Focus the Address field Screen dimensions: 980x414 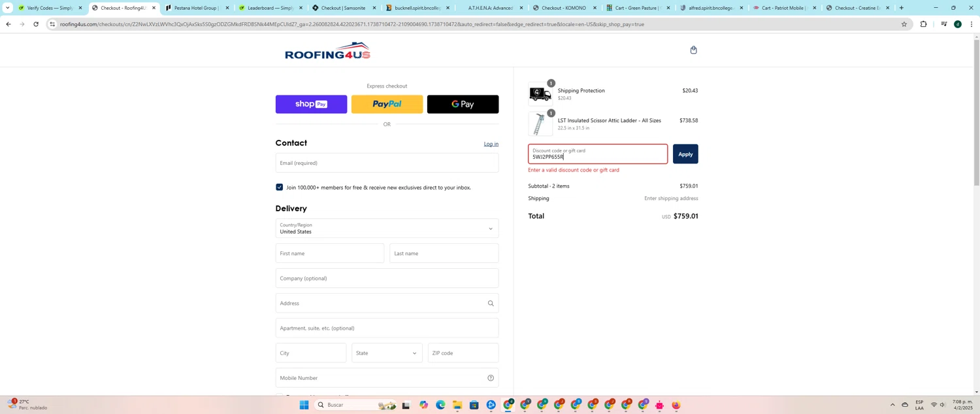[x=387, y=303]
